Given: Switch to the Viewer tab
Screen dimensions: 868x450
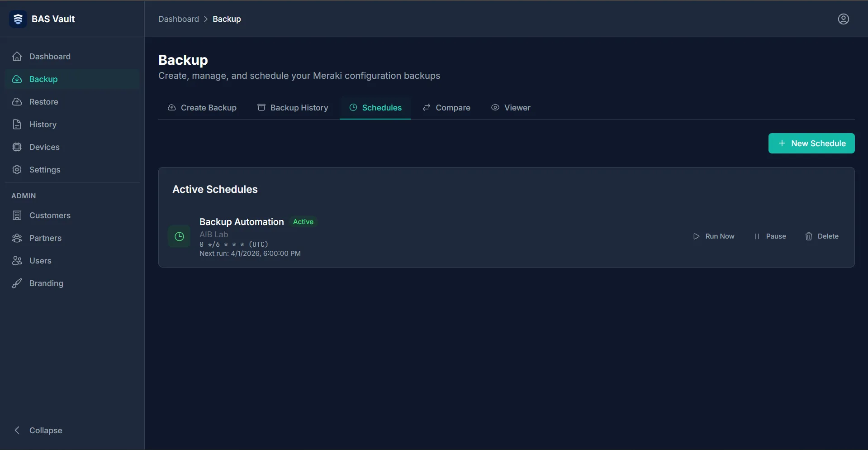Looking at the screenshot, I should click(x=511, y=108).
